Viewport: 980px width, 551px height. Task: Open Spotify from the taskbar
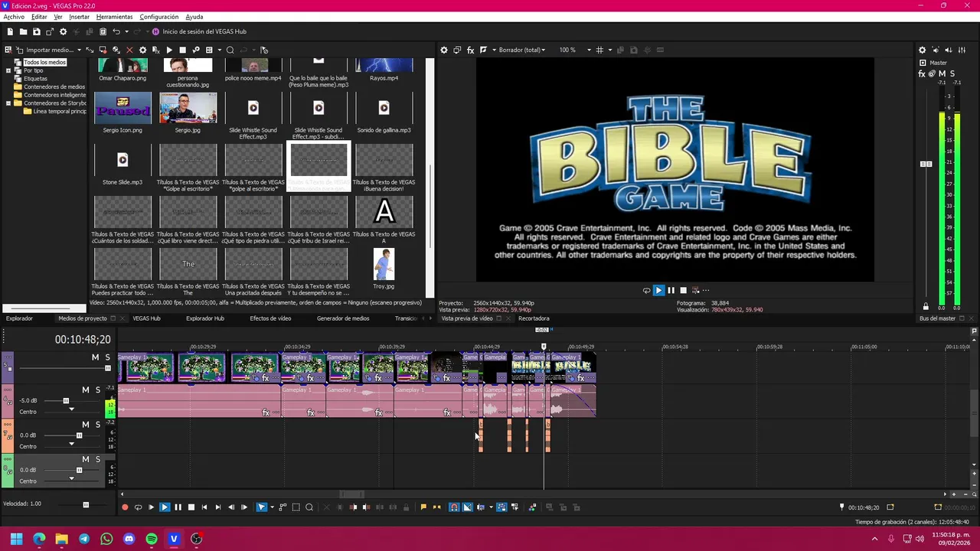coord(152,540)
